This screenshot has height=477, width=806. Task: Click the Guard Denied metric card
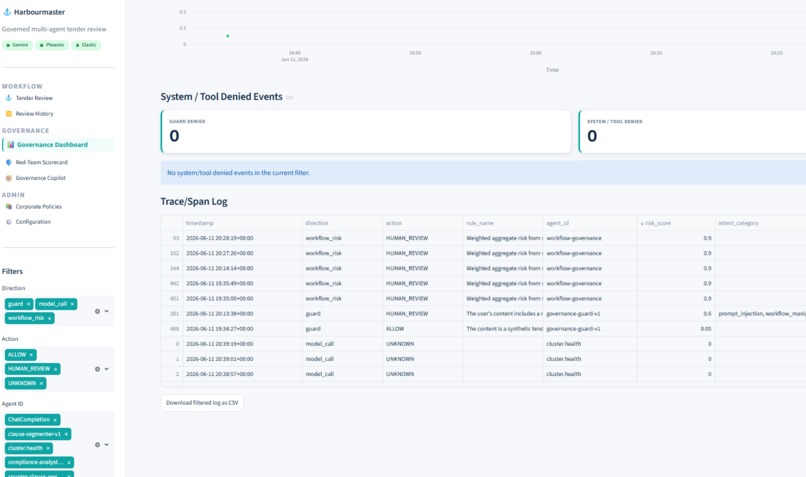(x=365, y=132)
